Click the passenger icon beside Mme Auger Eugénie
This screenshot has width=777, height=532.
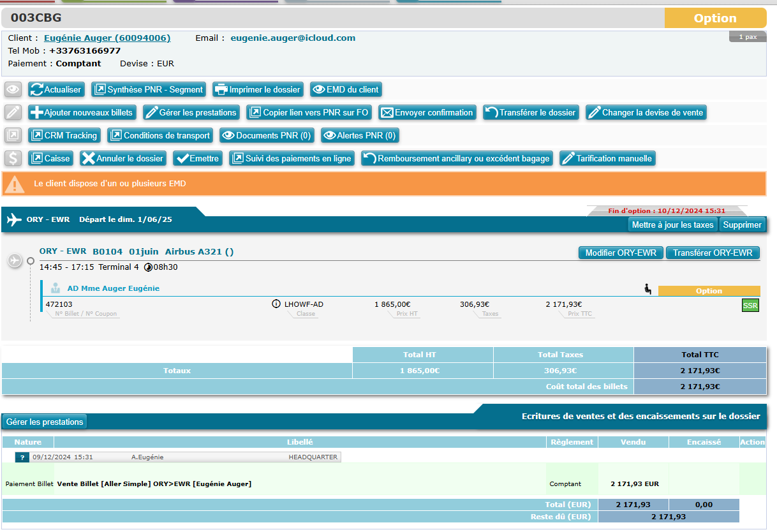(x=56, y=288)
